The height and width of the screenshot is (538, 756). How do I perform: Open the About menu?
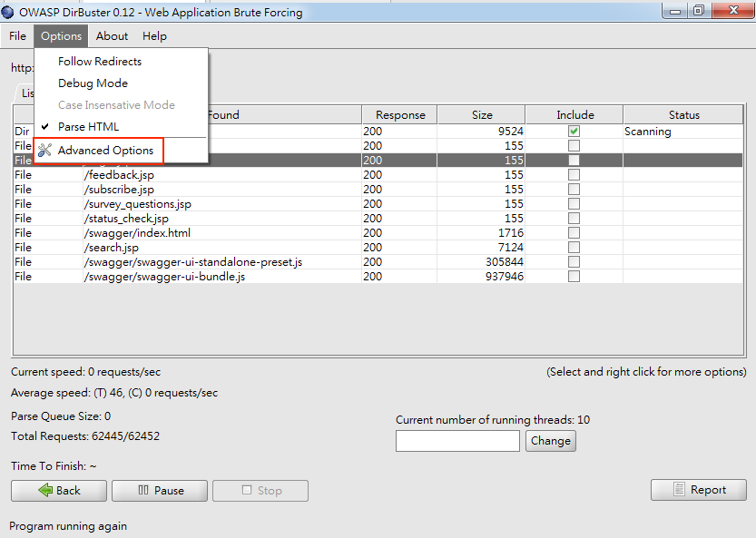(112, 36)
